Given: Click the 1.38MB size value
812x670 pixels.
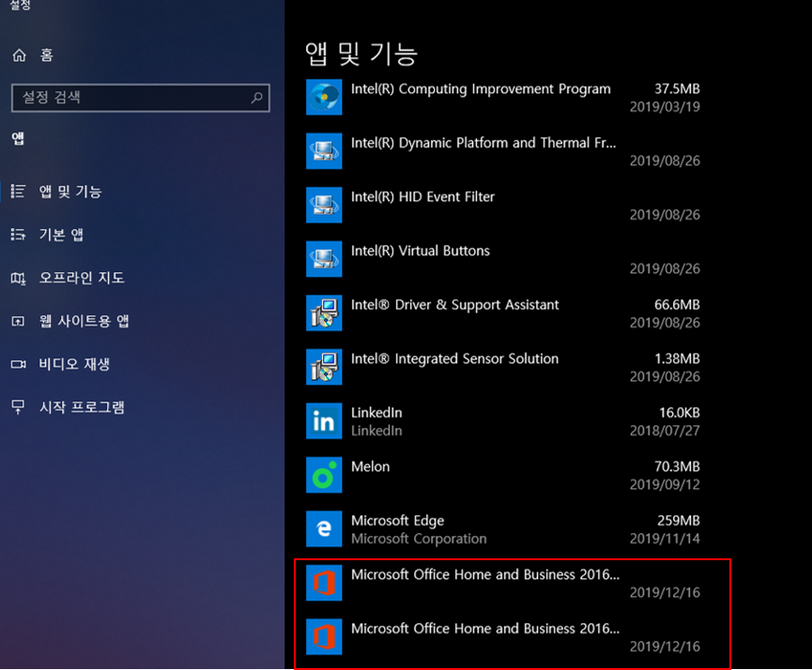Looking at the screenshot, I should (x=677, y=358).
